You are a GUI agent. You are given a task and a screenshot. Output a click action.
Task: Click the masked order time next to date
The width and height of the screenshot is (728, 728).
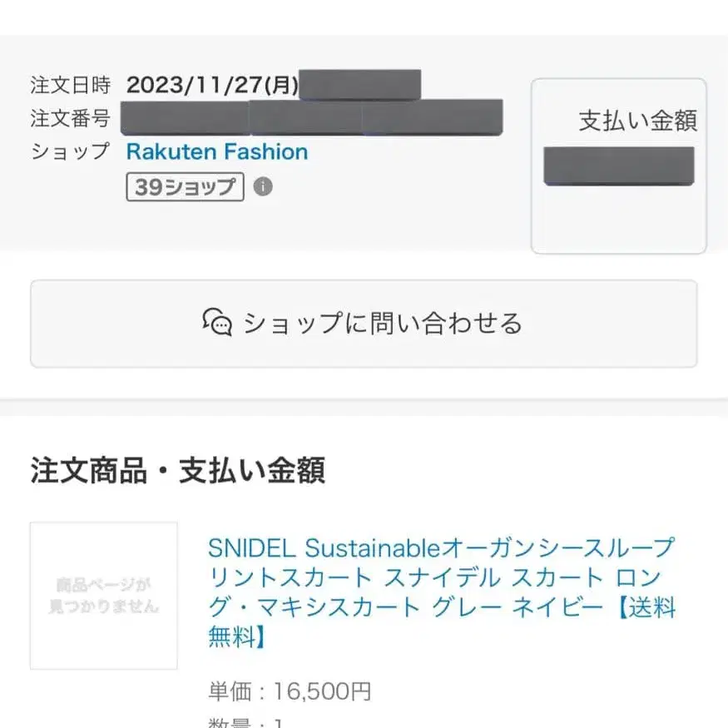click(x=359, y=85)
